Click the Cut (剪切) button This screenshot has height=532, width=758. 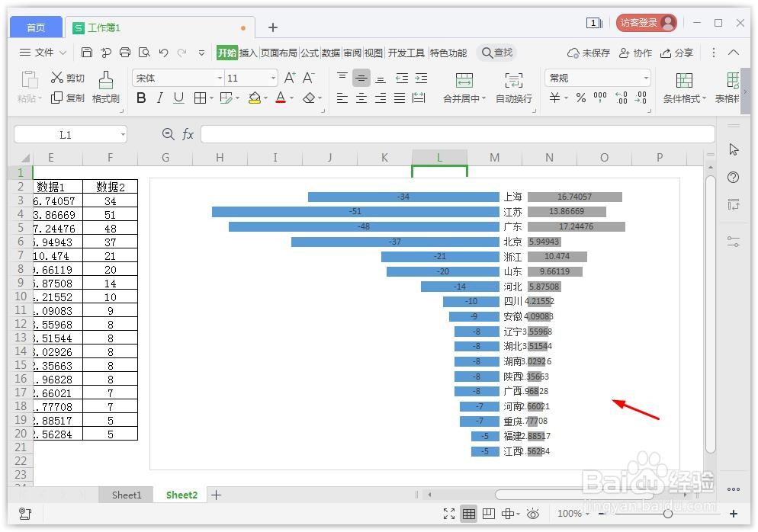click(68, 78)
